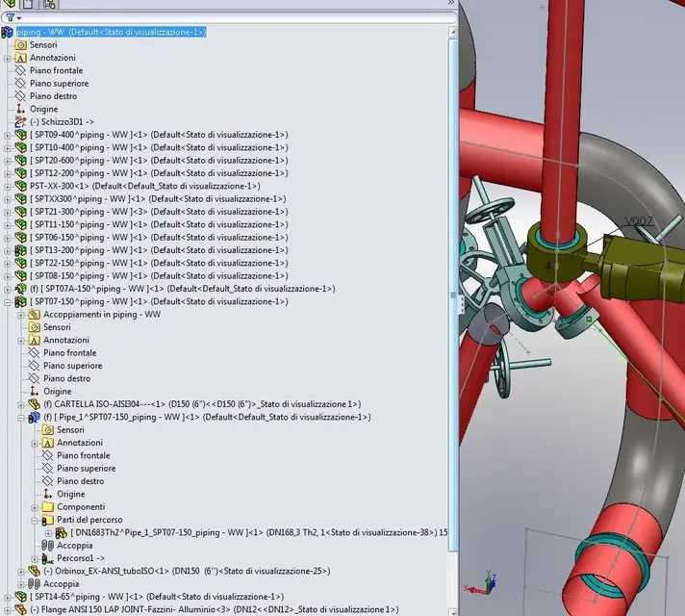685x616 pixels.
Task: Expand the Orbinox_EX-ANSI_tuboISO node
Action: [21, 572]
